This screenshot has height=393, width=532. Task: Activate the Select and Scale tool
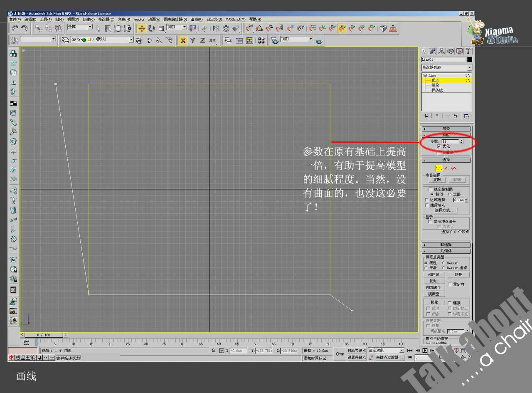tap(161, 28)
